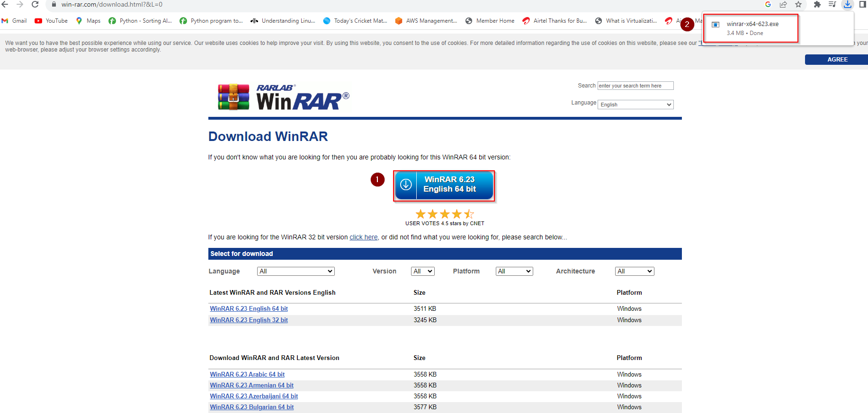The width and height of the screenshot is (868, 413).
Task: Open Airtel Thanks for Bu... bookmark
Action: [x=555, y=21]
